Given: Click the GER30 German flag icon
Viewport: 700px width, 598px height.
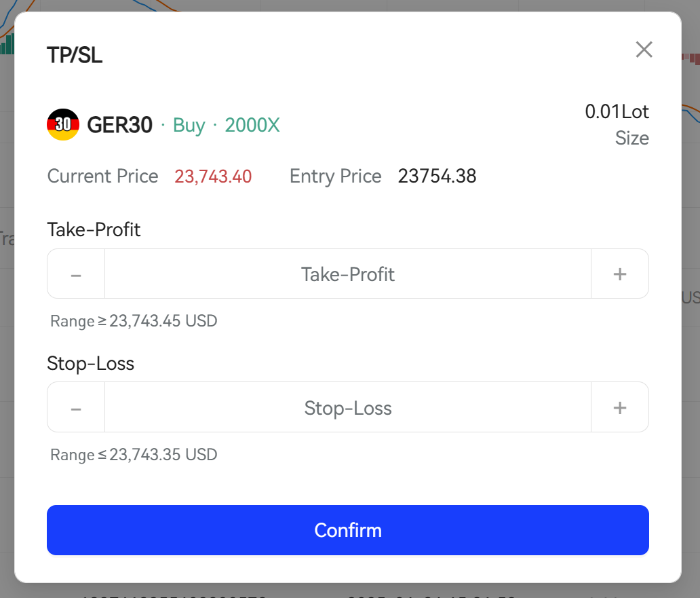Looking at the screenshot, I should point(63,125).
